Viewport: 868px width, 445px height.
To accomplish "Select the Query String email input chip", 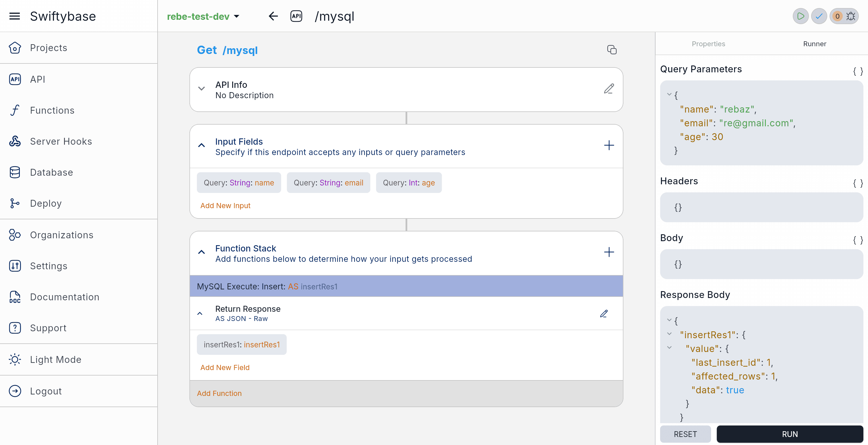I will [329, 183].
